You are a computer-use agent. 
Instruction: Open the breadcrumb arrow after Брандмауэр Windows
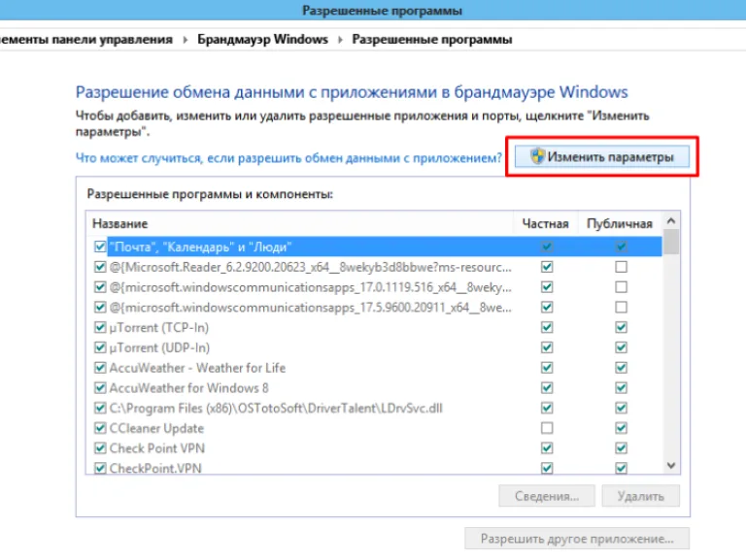(340, 40)
